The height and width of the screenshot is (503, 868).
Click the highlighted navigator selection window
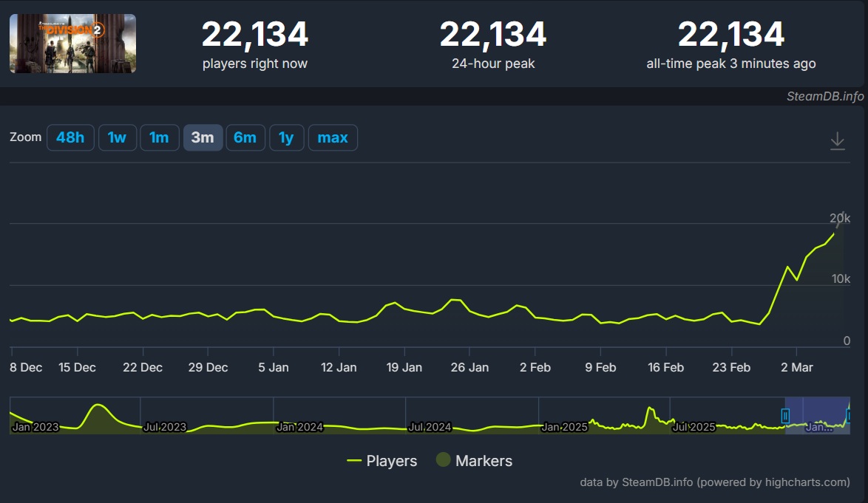[816, 415]
